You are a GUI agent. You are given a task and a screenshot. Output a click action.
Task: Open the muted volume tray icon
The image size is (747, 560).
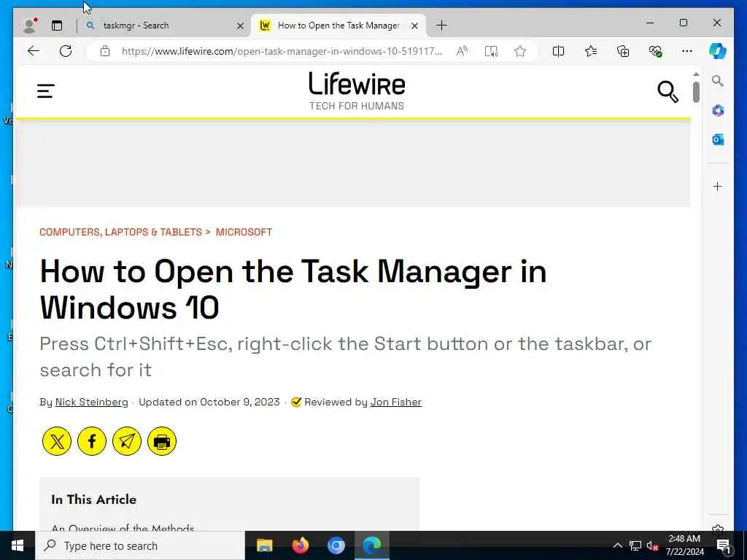pos(653,545)
